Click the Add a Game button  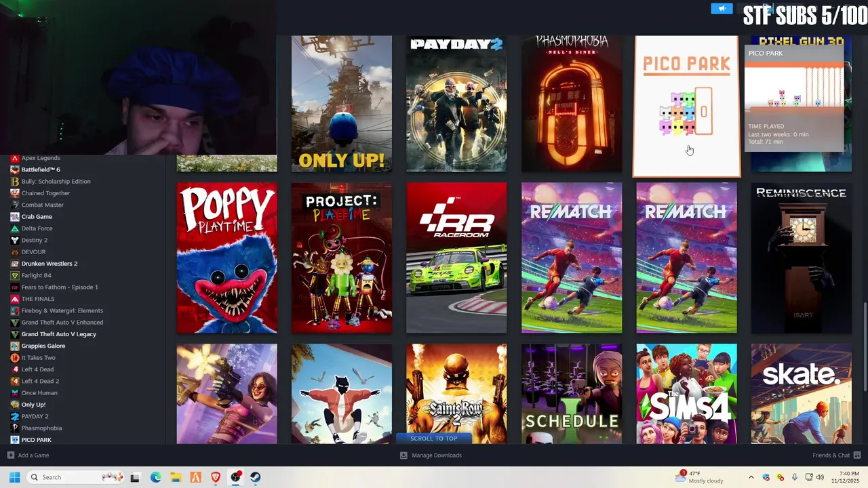tap(28, 455)
